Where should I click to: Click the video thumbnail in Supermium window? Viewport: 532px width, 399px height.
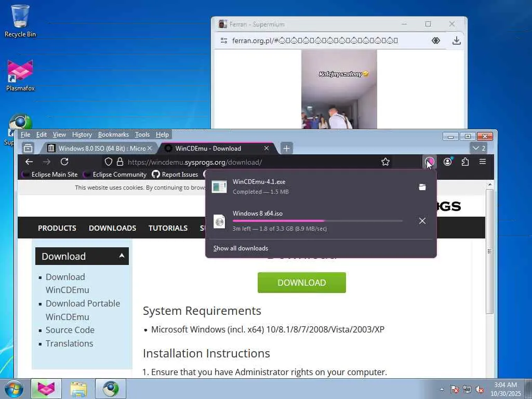click(x=339, y=89)
